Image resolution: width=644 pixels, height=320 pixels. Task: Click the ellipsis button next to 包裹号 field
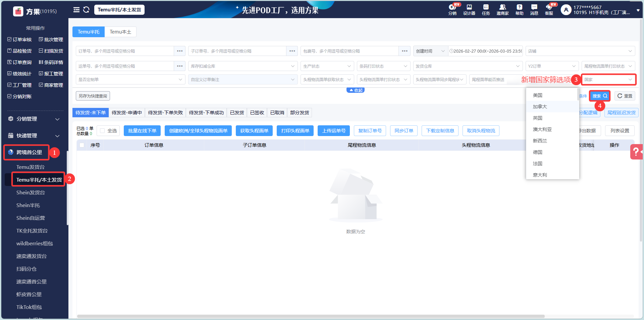coord(405,51)
